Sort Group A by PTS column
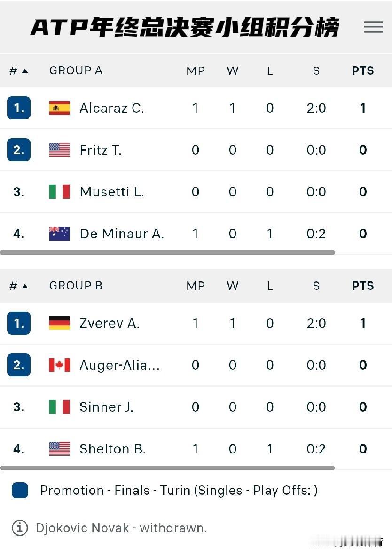This screenshot has width=392, height=555. point(363,71)
